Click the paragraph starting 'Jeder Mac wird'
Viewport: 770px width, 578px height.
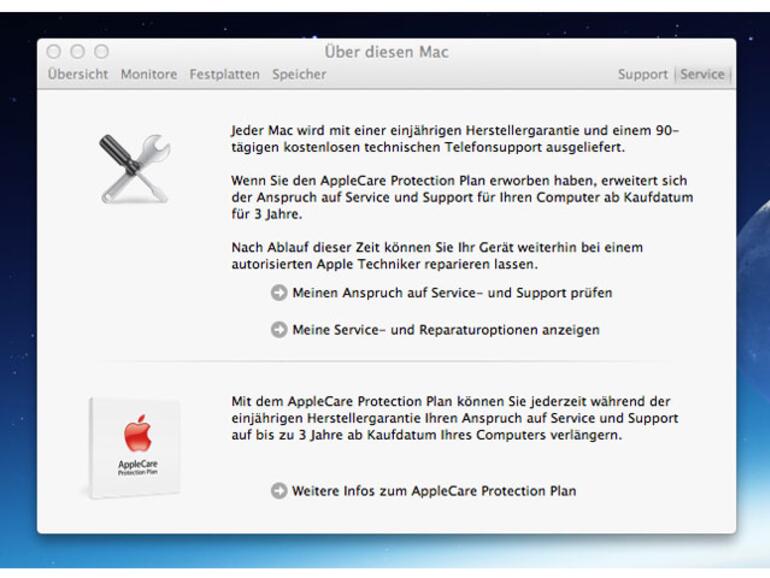(x=455, y=139)
